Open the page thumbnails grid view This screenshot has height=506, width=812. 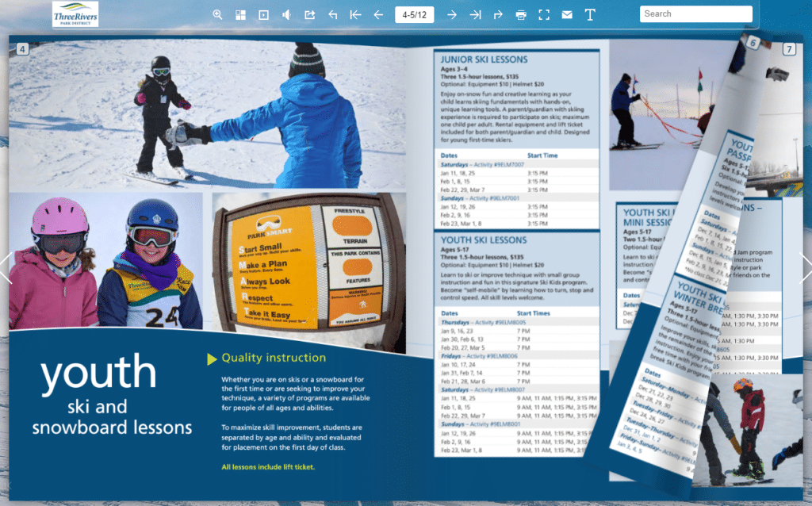241,14
